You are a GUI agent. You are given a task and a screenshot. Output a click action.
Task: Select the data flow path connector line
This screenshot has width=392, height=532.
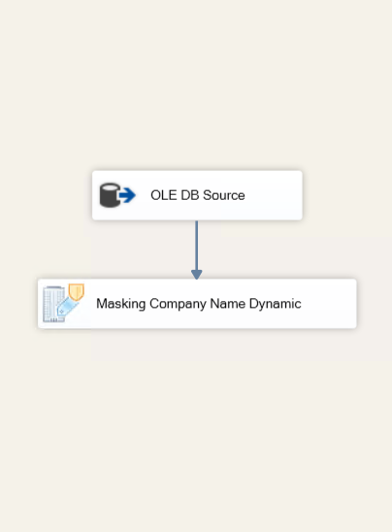(197, 246)
